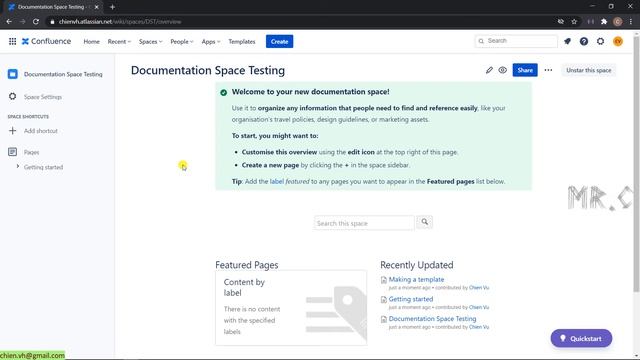Expand the Getting started tree item

tap(18, 167)
